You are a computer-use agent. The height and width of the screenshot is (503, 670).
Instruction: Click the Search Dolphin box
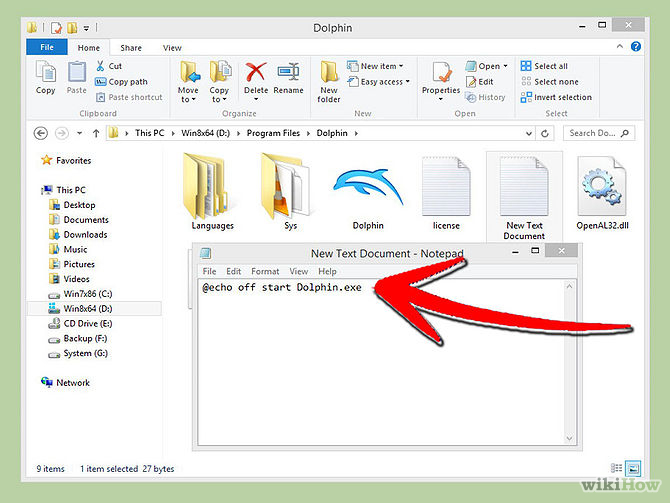click(599, 133)
